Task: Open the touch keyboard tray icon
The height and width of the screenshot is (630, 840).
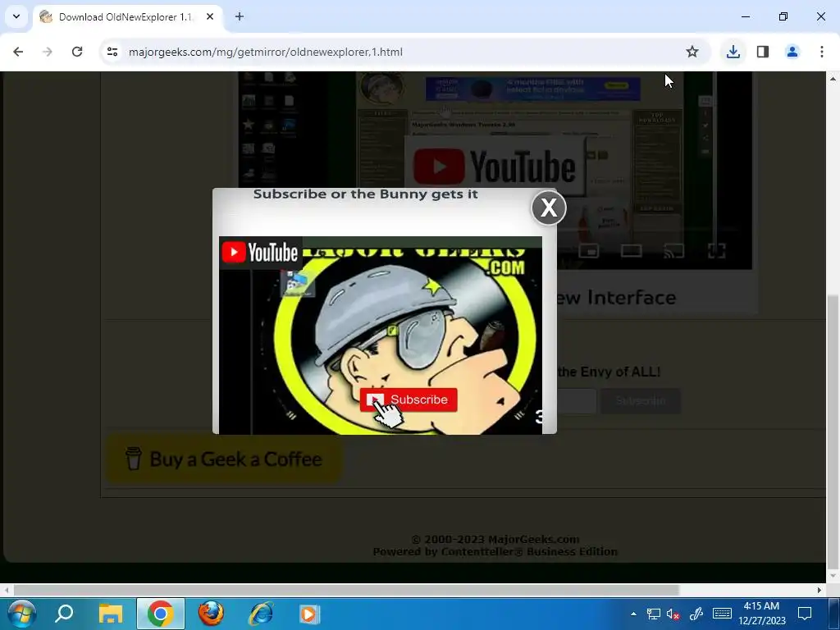Action: pyautogui.click(x=722, y=614)
